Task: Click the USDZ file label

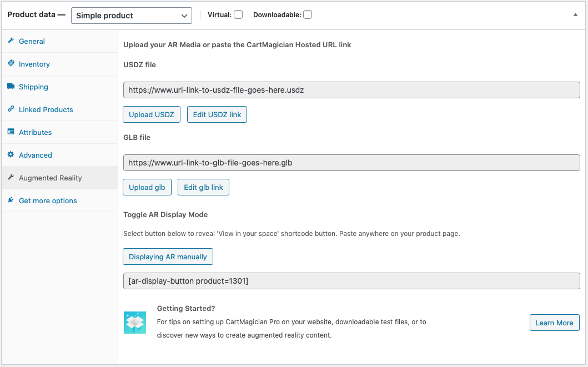Action: coord(139,64)
